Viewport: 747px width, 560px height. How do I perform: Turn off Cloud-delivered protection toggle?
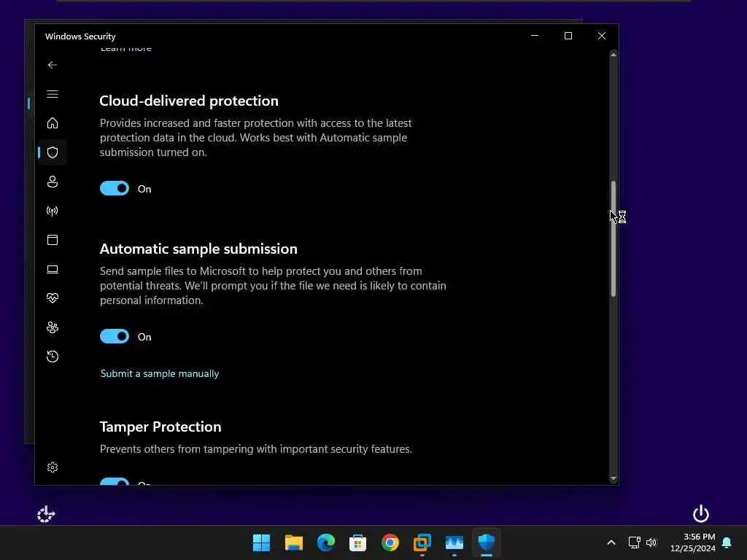(115, 189)
